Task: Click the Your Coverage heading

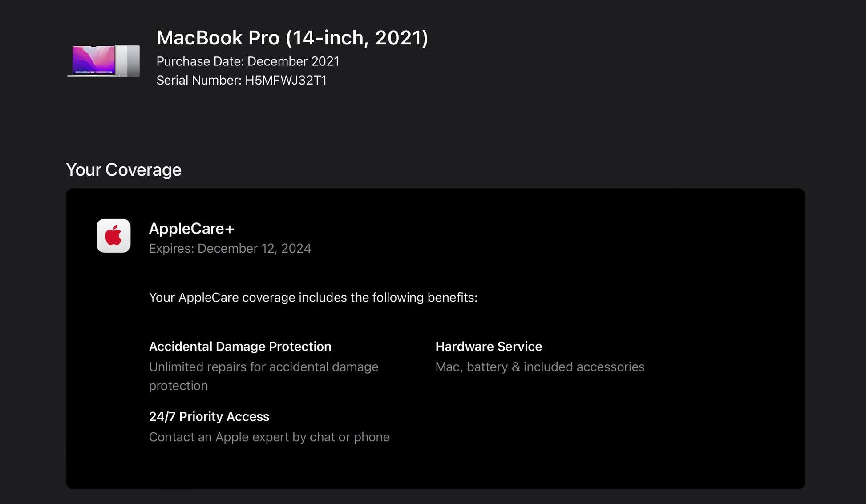Action: click(x=124, y=170)
